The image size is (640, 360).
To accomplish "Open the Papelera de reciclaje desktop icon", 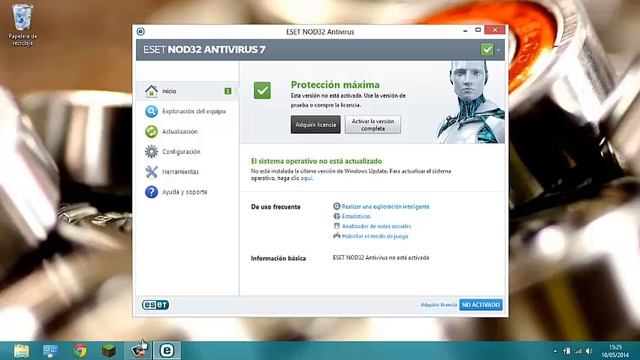I will tap(22, 24).
